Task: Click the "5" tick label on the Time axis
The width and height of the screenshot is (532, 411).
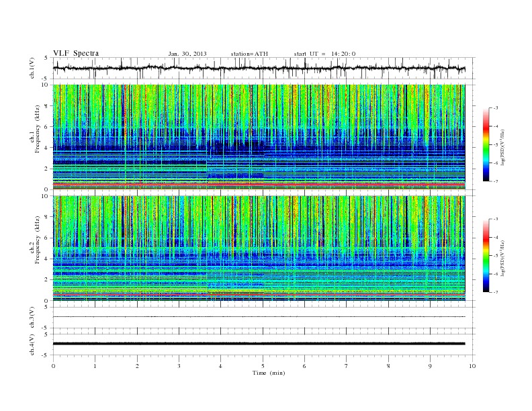Action: coord(263,366)
